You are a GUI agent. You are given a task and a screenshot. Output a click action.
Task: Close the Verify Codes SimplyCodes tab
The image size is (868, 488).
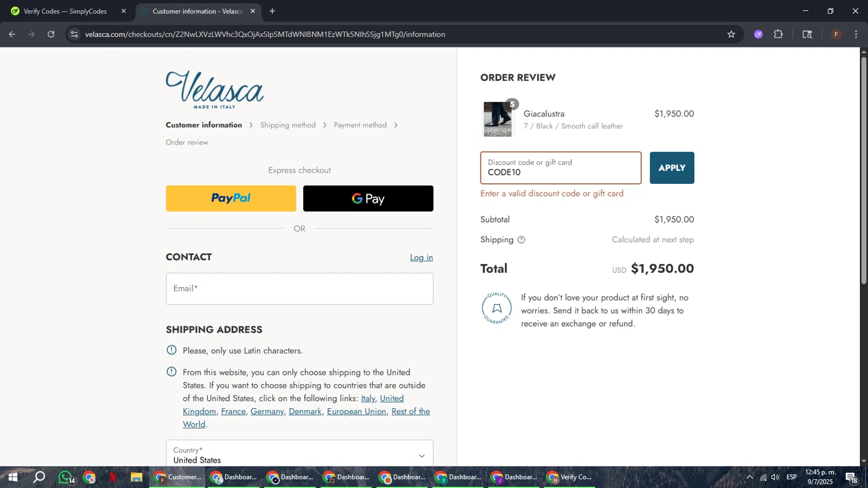[123, 11]
